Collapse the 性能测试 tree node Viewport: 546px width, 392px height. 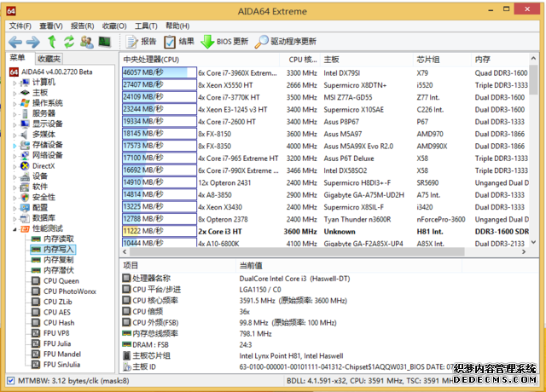pyautogui.click(x=15, y=229)
